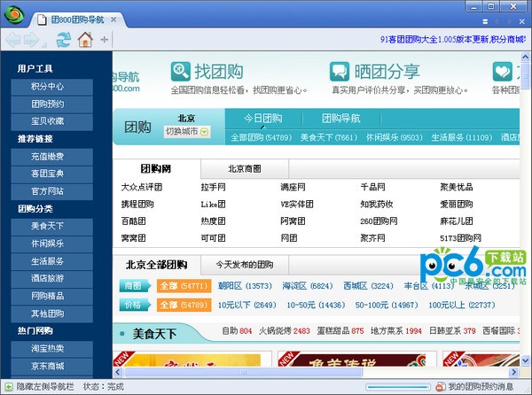Click the green app logo icon

(x=14, y=15)
